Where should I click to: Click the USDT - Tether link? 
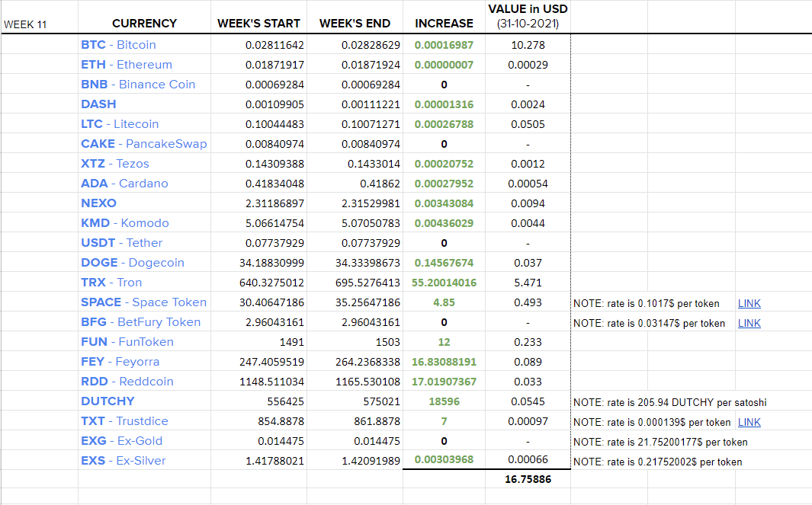pyautogui.click(x=122, y=243)
